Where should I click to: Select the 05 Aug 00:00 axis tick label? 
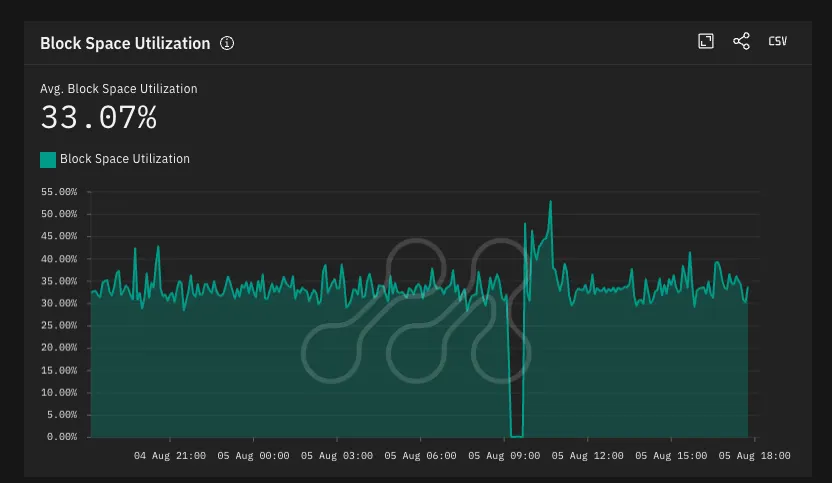pyautogui.click(x=253, y=456)
